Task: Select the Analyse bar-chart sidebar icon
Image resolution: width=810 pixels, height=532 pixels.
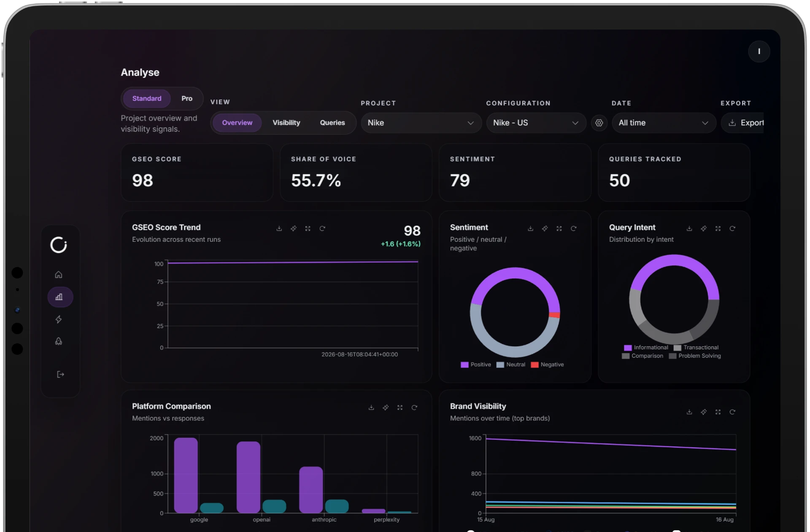Action: (x=60, y=297)
